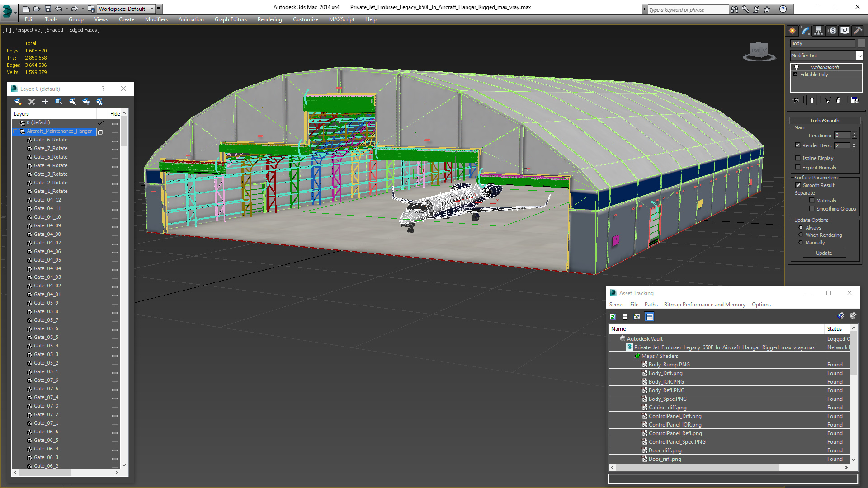Screen dimensions: 868x488
Task: Toggle the Smooth Result checkbox
Action: (798, 185)
